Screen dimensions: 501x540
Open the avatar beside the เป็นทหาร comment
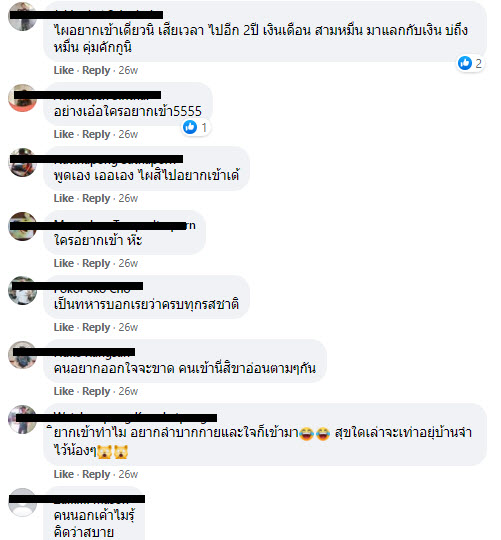pos(22,290)
